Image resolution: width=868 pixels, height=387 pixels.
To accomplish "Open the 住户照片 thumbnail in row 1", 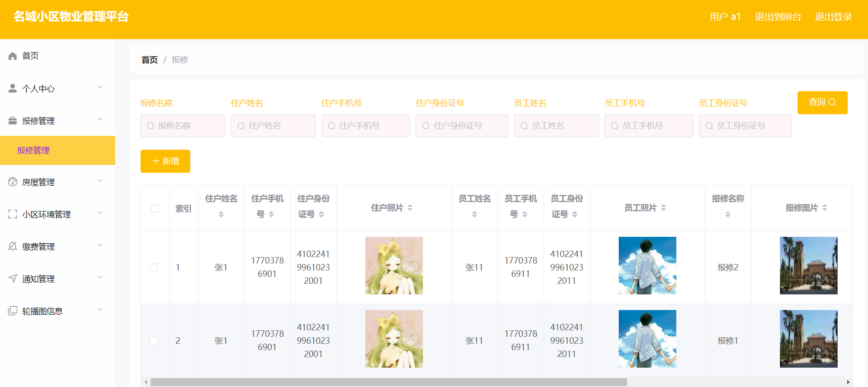I will (x=394, y=266).
